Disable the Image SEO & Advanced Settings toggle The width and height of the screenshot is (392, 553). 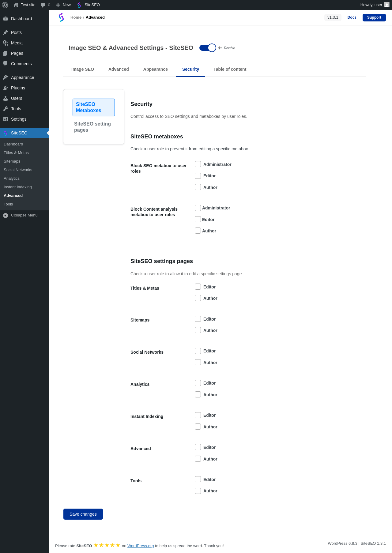click(208, 48)
